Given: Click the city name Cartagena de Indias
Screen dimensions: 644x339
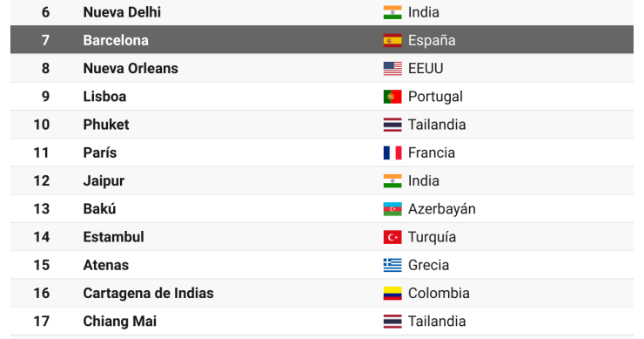Looking at the screenshot, I should pyautogui.click(x=148, y=294).
